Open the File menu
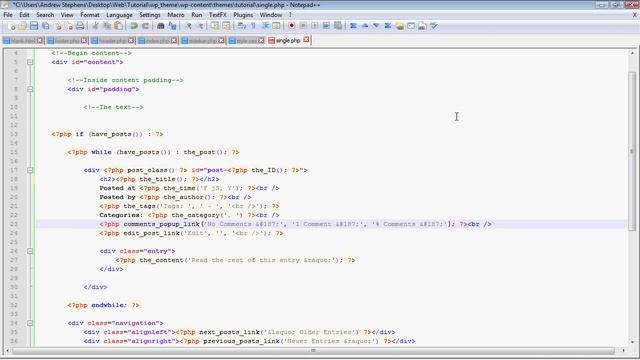The width and height of the screenshot is (640, 360). pos(8,15)
